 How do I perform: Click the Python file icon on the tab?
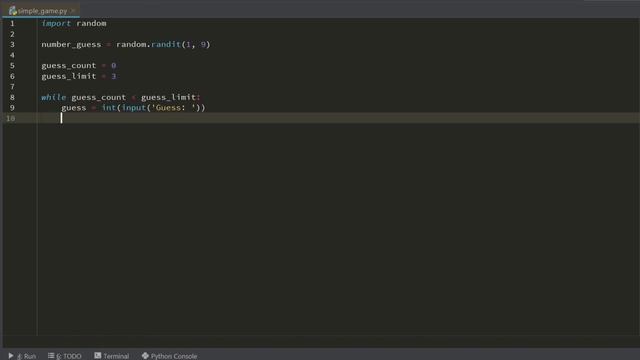pos(13,11)
